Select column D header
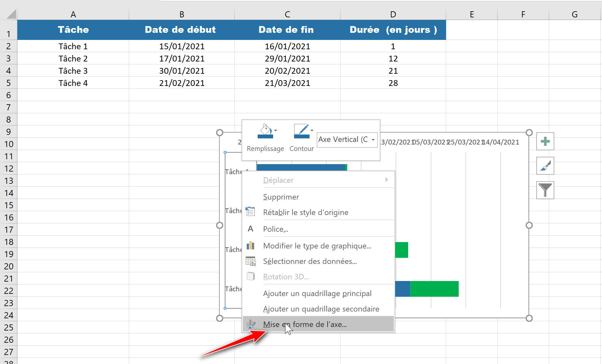This screenshot has height=364, width=602. click(393, 14)
